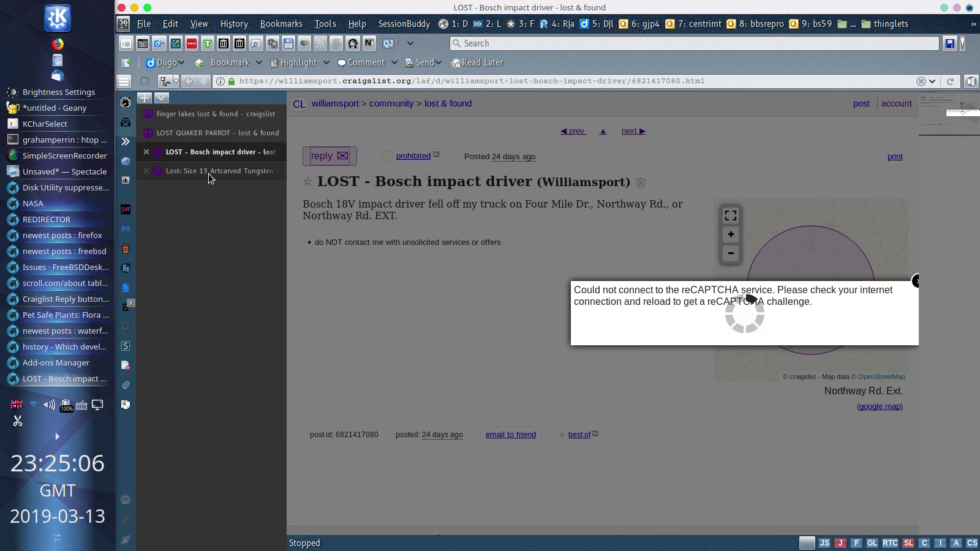
Task: Switch to Geany '*untitled' task
Action: click(x=58, y=108)
